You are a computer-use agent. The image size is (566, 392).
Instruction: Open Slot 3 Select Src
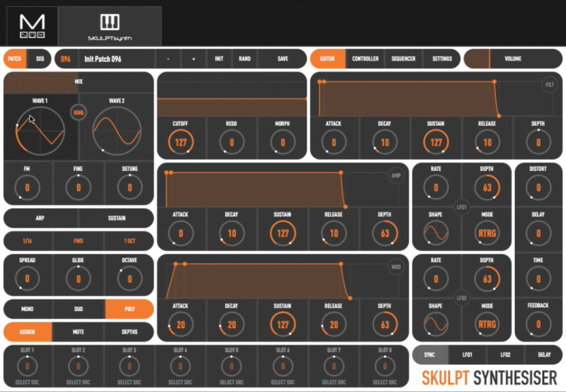click(x=129, y=382)
